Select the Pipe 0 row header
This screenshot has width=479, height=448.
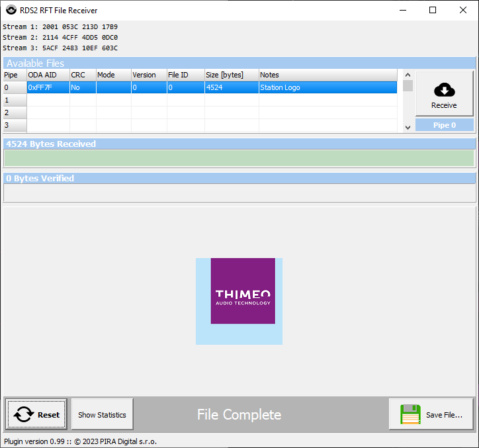click(15, 87)
